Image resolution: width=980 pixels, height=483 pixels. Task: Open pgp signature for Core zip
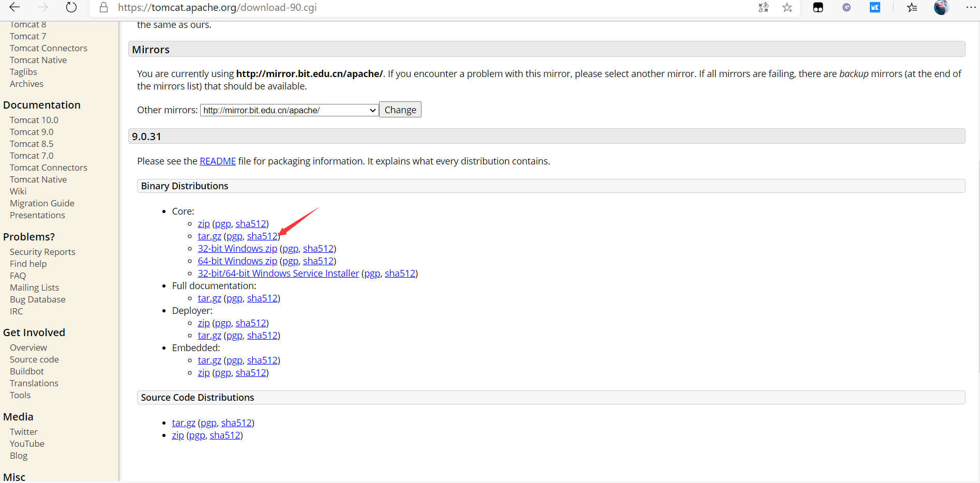pyautogui.click(x=223, y=224)
